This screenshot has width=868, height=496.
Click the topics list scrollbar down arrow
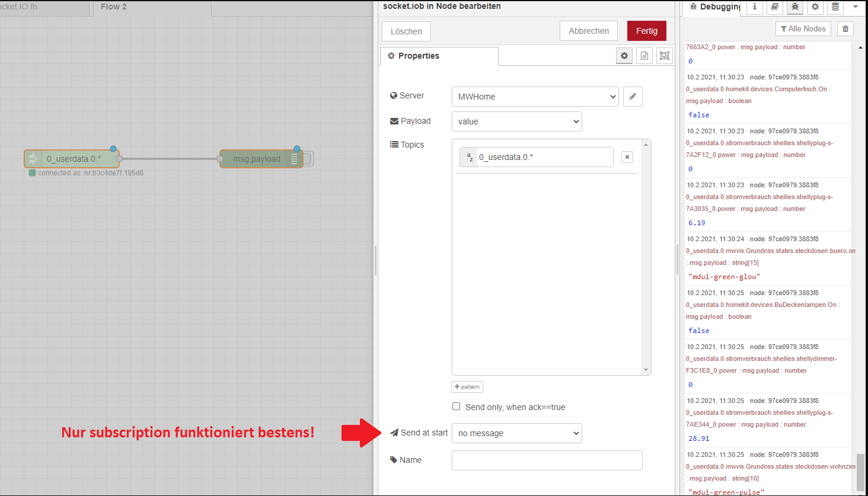pyautogui.click(x=646, y=370)
